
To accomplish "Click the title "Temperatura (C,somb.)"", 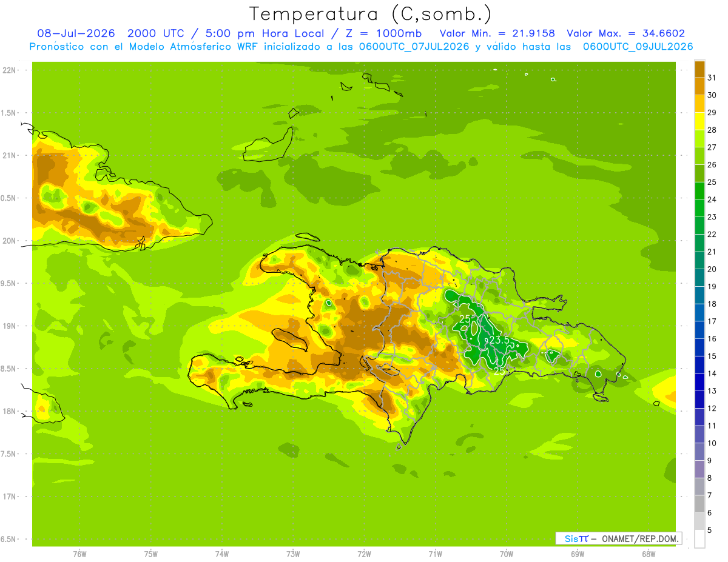I will click(x=371, y=14).
